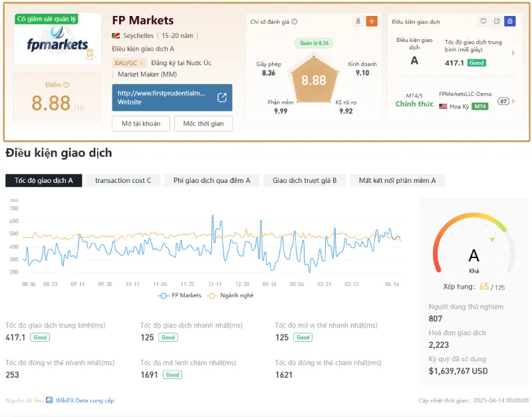
Task: Click the Seychelles flag icon
Action: (116, 36)
